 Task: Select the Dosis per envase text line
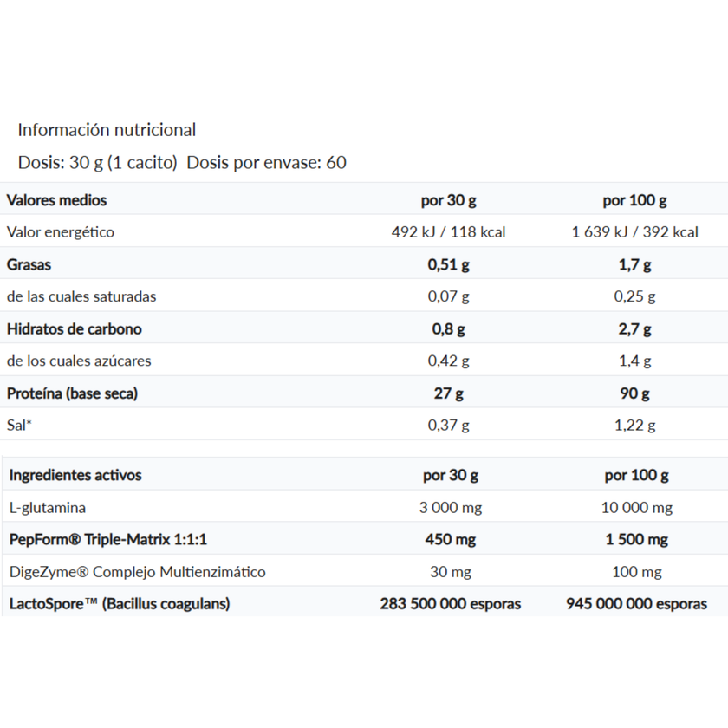tap(182, 163)
